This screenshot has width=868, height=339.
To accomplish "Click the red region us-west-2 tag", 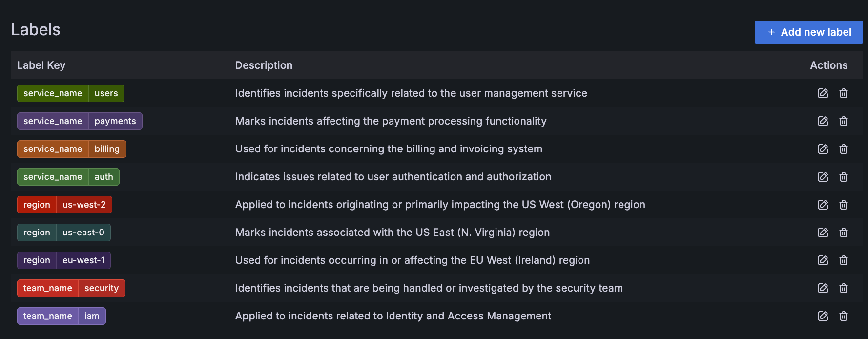I will (64, 205).
